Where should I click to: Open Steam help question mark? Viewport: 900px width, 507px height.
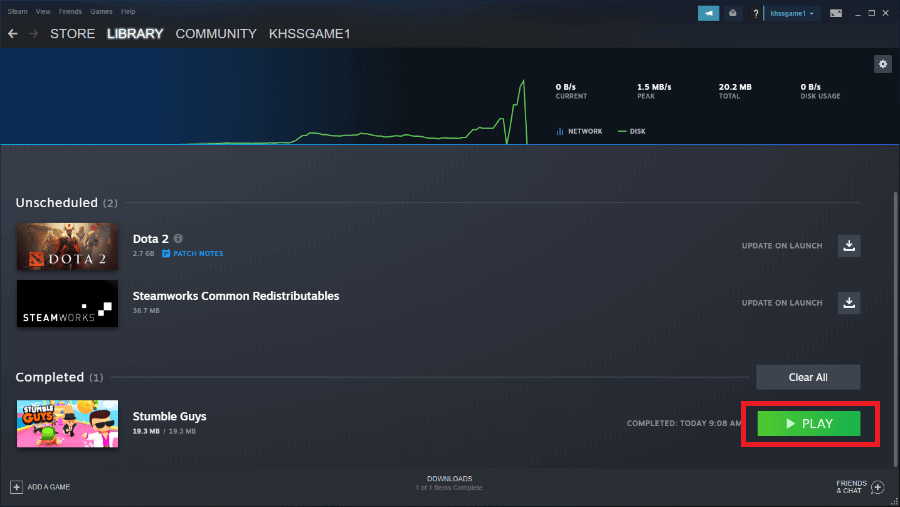click(x=755, y=13)
